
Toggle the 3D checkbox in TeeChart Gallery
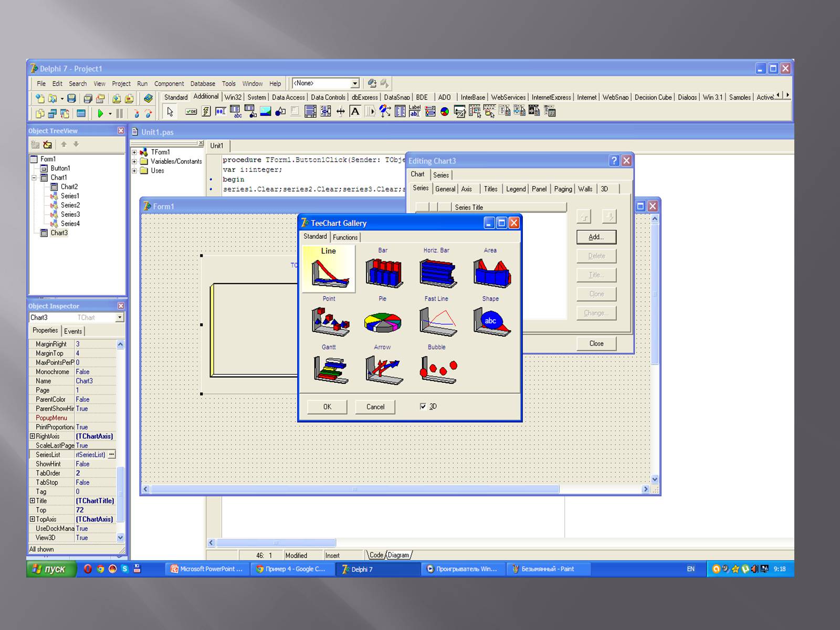pos(423,406)
